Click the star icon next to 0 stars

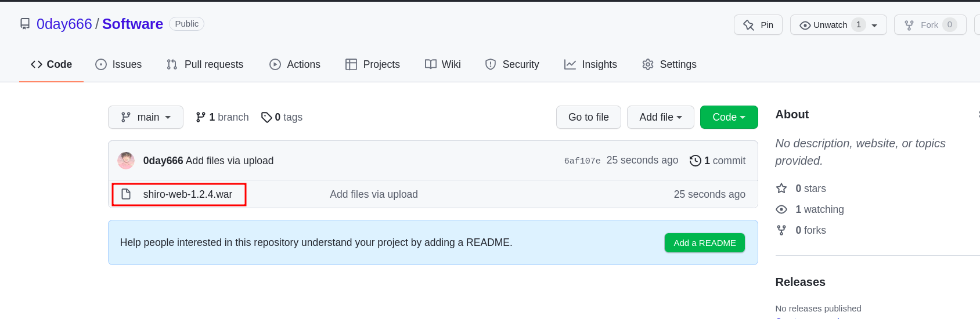[x=781, y=188]
